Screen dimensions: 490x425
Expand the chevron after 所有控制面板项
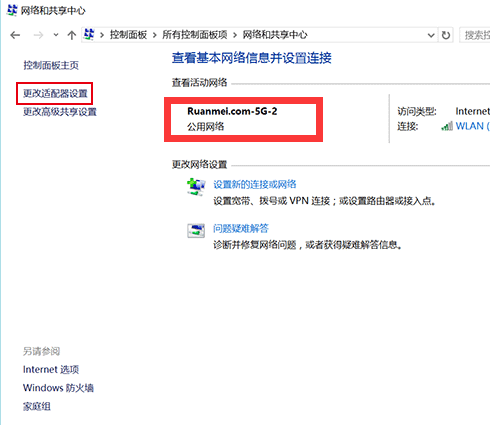pyautogui.click(x=235, y=35)
